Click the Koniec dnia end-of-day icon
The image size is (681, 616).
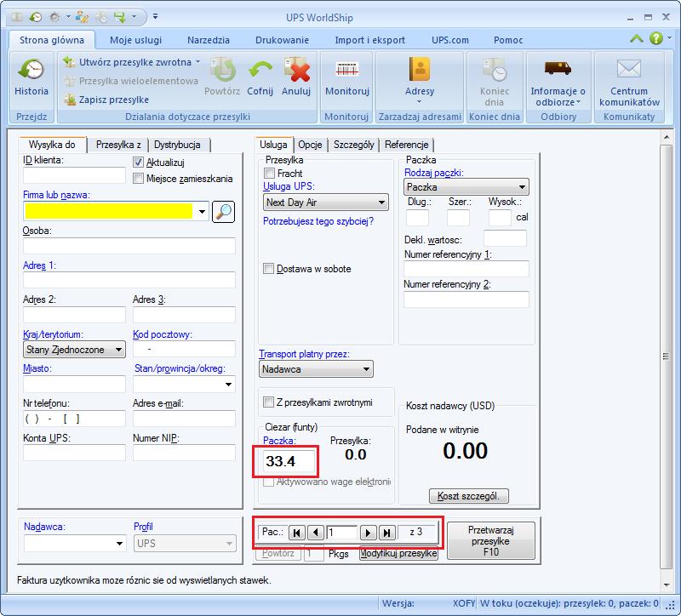pyautogui.click(x=495, y=70)
